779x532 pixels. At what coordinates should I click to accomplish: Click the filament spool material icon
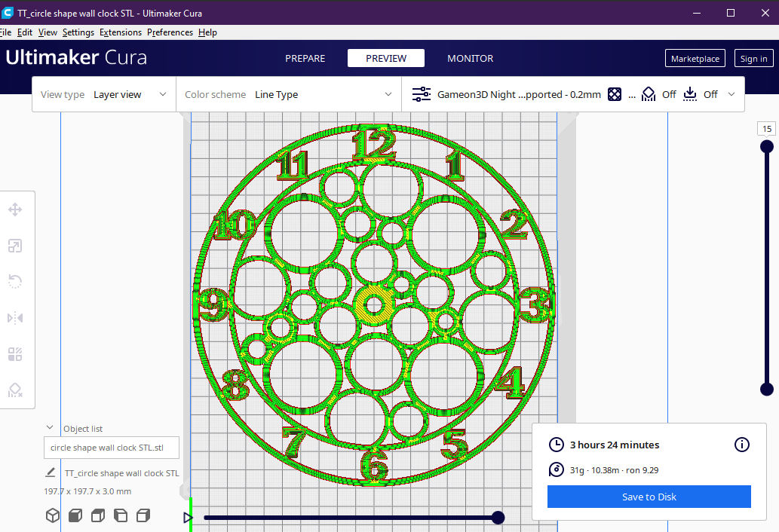[x=556, y=469]
